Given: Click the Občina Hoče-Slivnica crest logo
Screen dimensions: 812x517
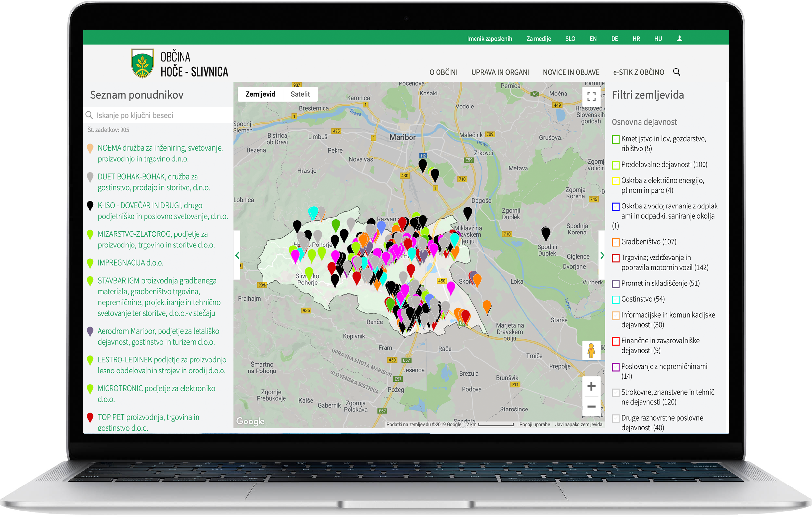Looking at the screenshot, I should click(x=142, y=63).
